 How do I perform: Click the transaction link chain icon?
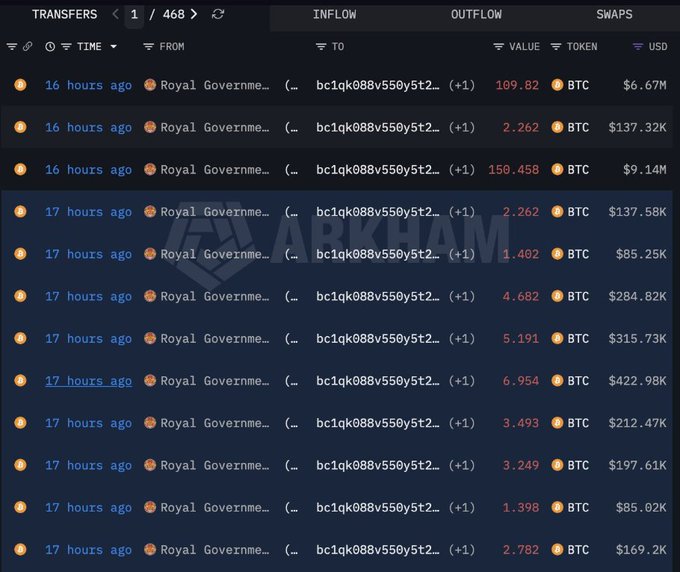[x=27, y=46]
